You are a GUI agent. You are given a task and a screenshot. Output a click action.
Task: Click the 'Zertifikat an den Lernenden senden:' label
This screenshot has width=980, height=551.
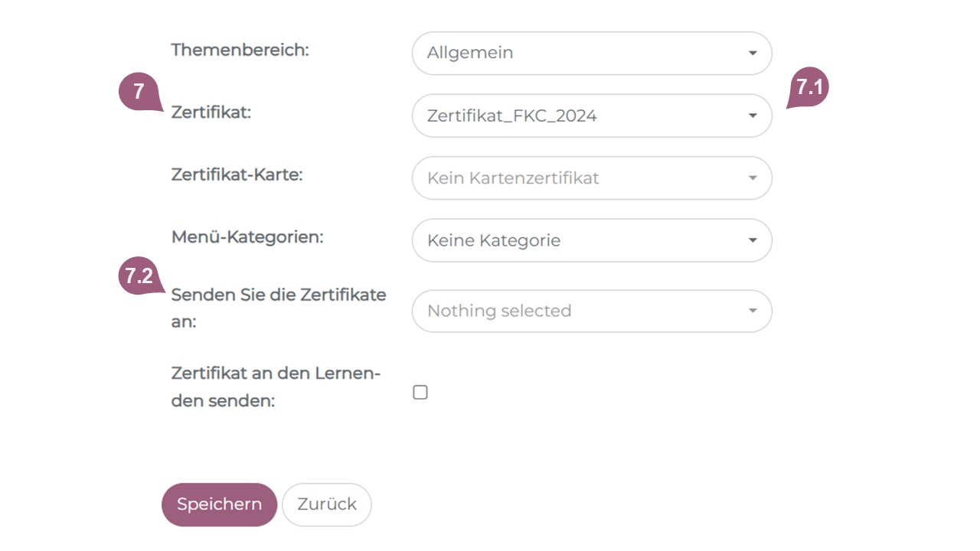click(276, 386)
